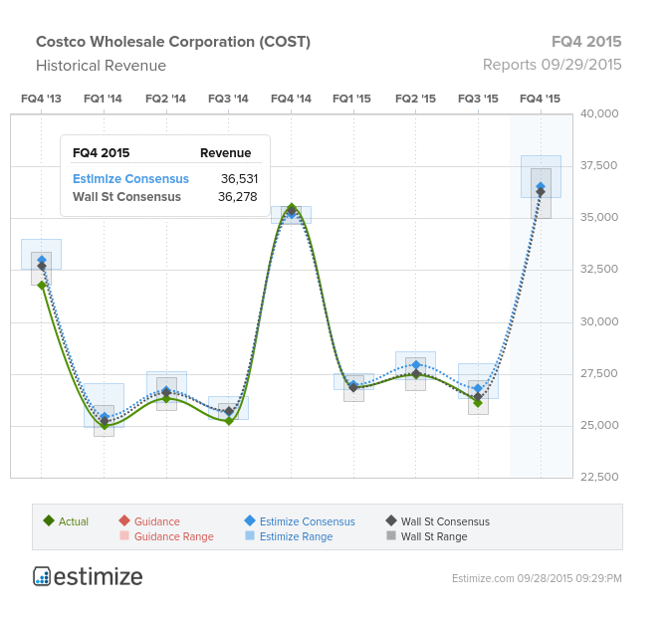Screen dimensions: 672x617
Task: Select the FQ3 '14 quarter axis label
Action: (x=228, y=99)
